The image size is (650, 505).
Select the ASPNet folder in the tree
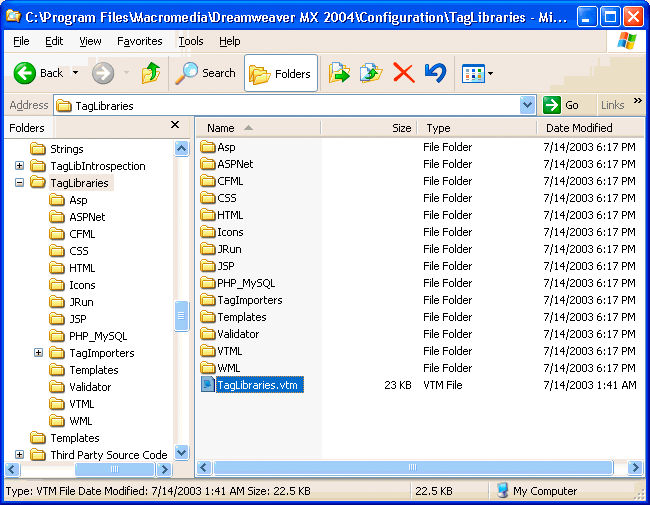77,217
